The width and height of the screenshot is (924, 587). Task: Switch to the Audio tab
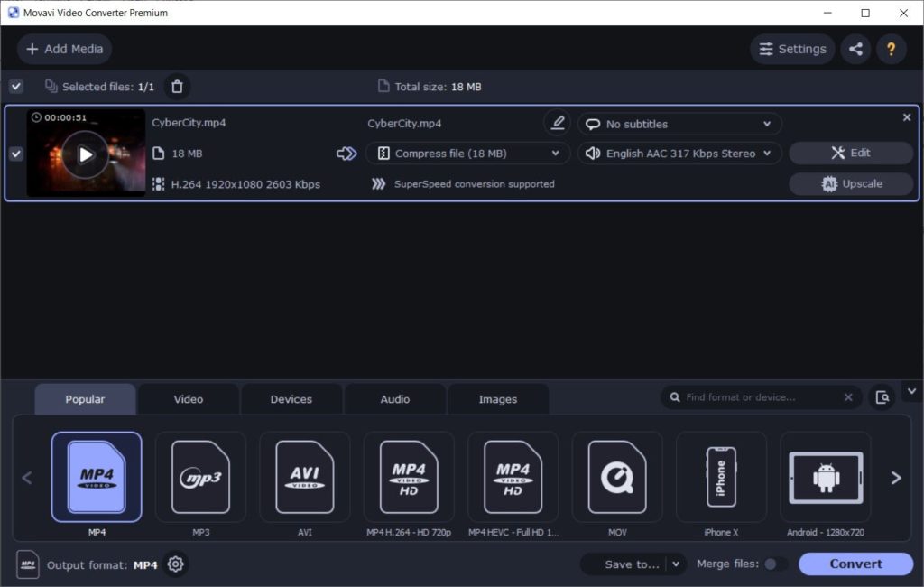pos(395,399)
